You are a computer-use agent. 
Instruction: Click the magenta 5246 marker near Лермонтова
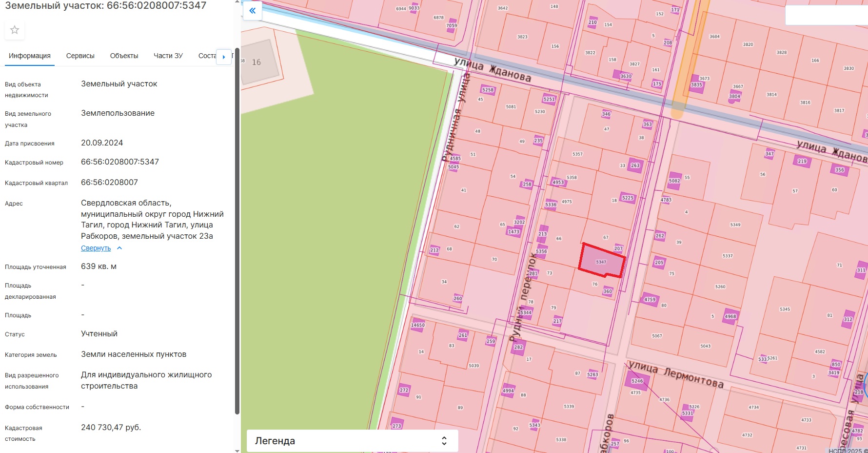[x=637, y=381]
